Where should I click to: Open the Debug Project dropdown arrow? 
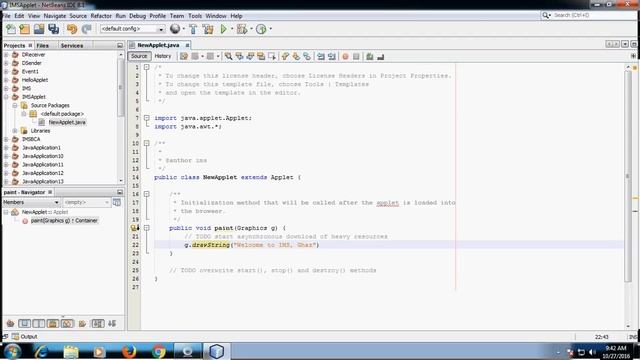[251, 29]
